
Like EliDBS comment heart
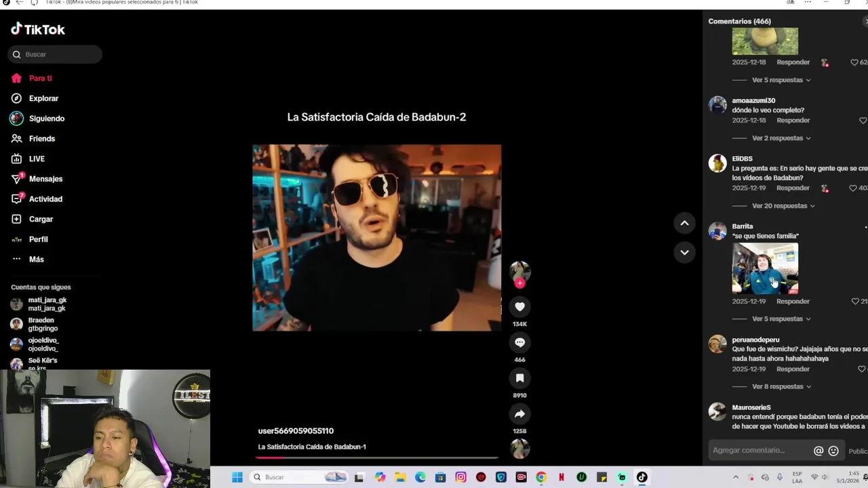854,188
